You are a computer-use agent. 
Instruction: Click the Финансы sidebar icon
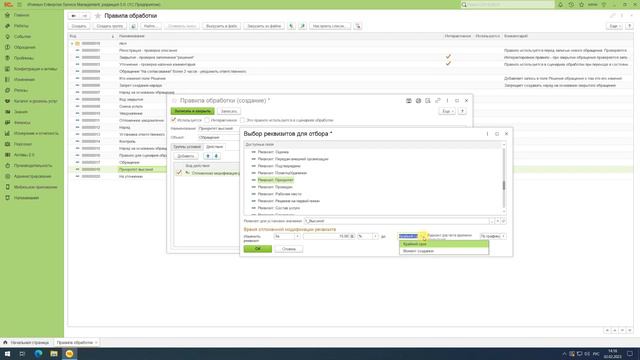click(x=7, y=122)
